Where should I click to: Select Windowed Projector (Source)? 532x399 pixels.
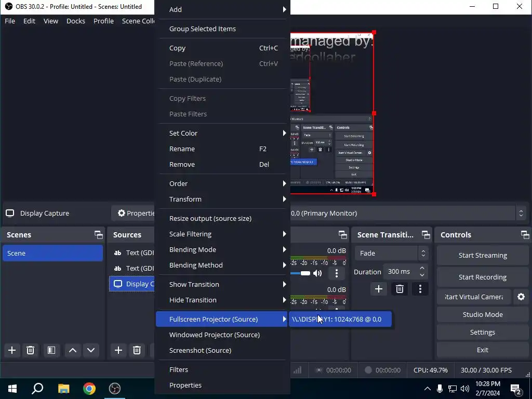click(x=223, y=335)
